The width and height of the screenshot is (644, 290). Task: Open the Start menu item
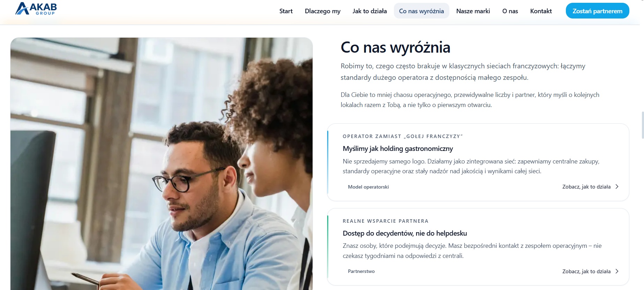click(x=286, y=11)
